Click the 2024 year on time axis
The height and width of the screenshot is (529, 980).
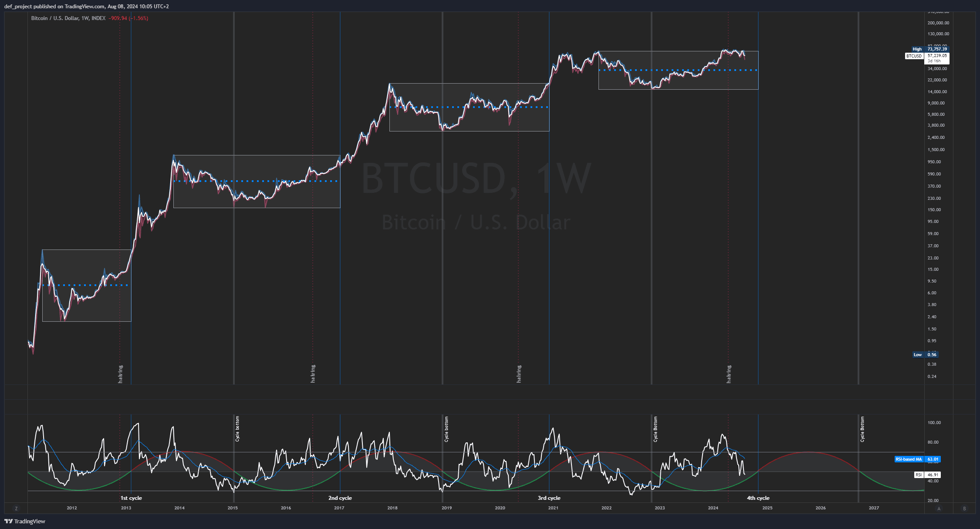coord(713,508)
